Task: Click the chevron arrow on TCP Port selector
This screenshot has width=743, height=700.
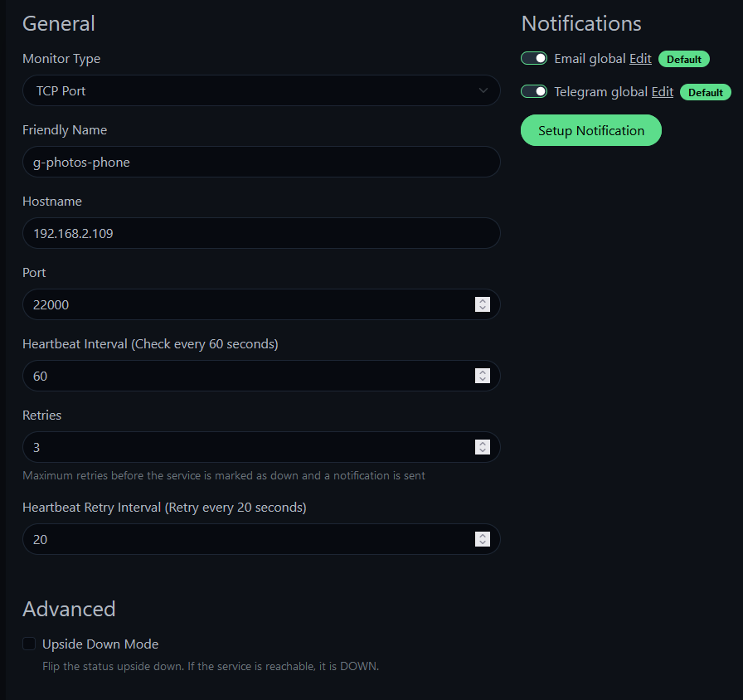Action: (x=483, y=90)
